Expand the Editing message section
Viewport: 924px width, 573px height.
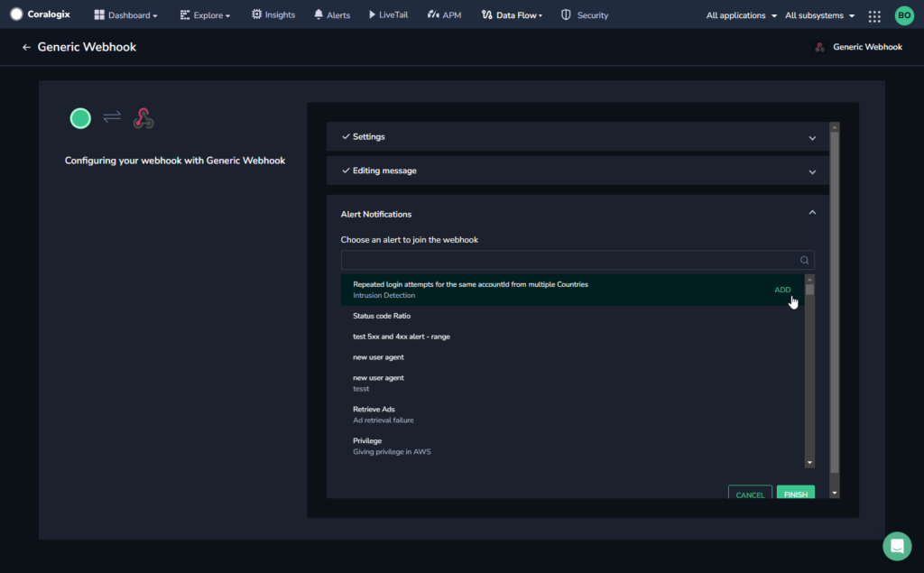577,171
